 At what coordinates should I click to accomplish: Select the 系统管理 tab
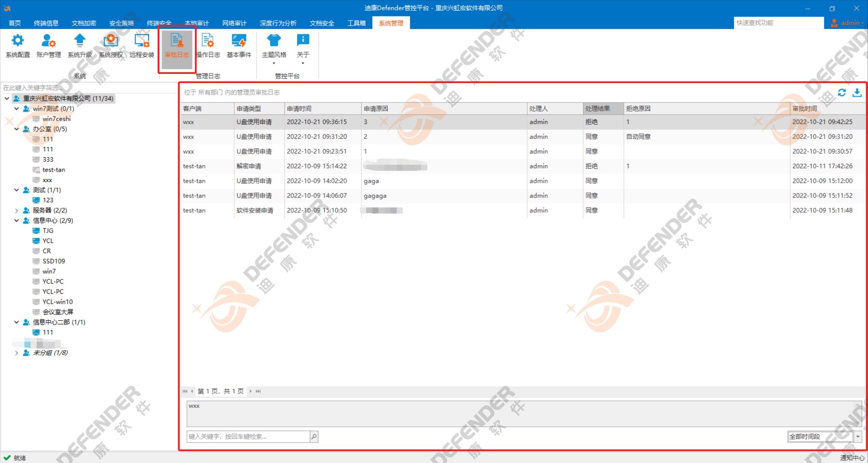click(x=391, y=23)
